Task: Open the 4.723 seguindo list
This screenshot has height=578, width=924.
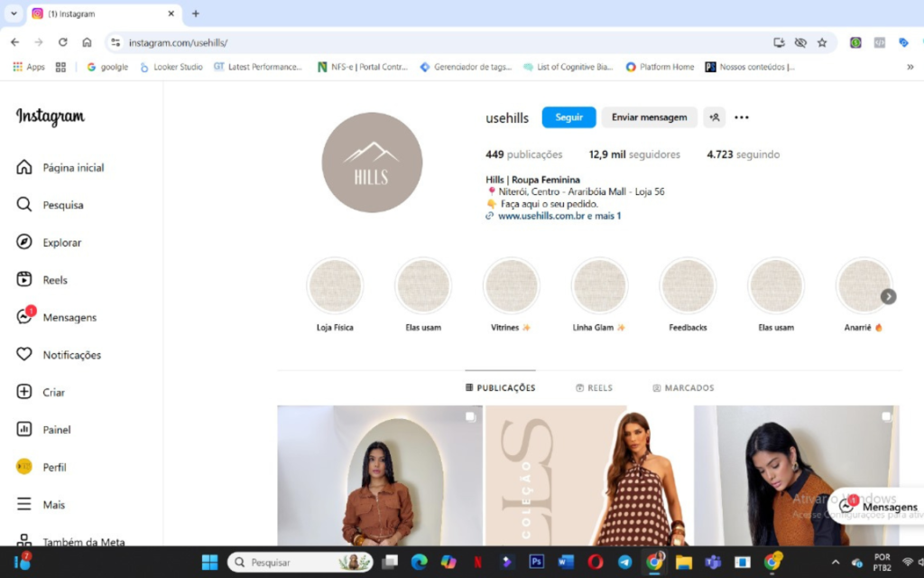Action: 744,154
